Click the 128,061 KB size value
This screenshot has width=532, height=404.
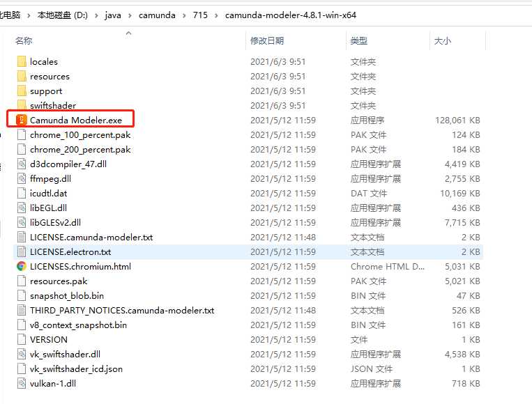click(x=457, y=120)
